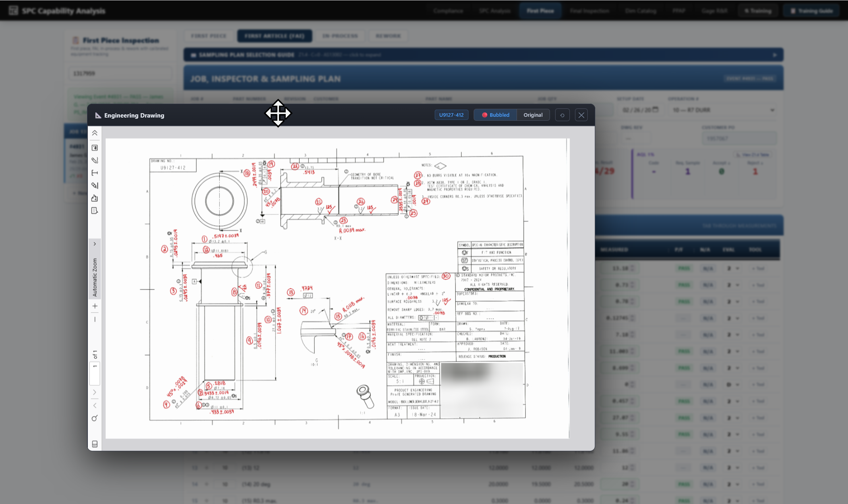Select the highlighter annotation tool

click(95, 185)
